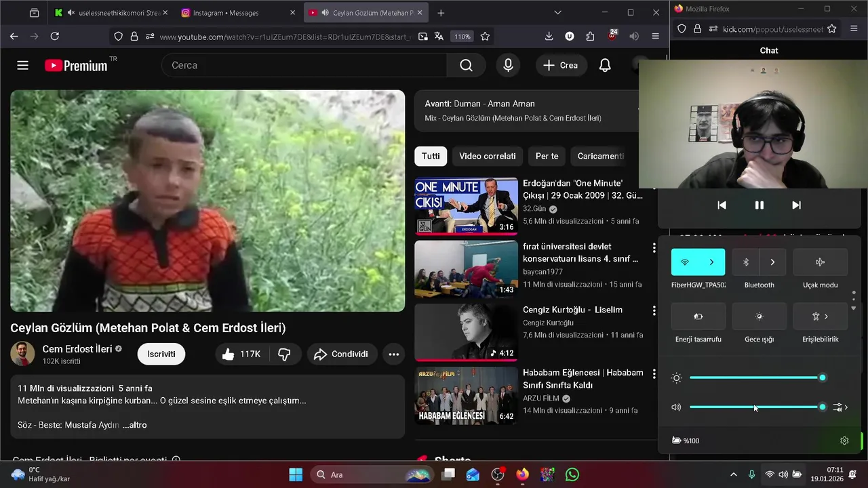The width and height of the screenshot is (868, 488).
Task: Bookmark this page with the star icon
Action: tap(485, 37)
